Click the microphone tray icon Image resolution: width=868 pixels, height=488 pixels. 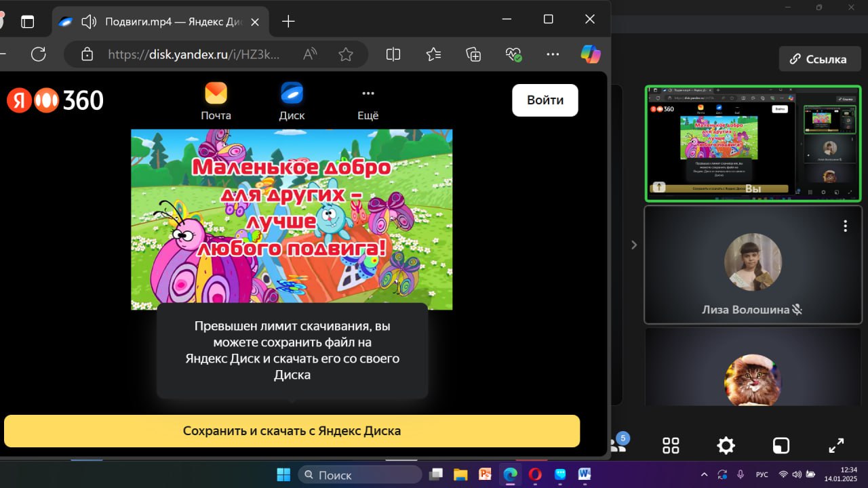(x=741, y=474)
